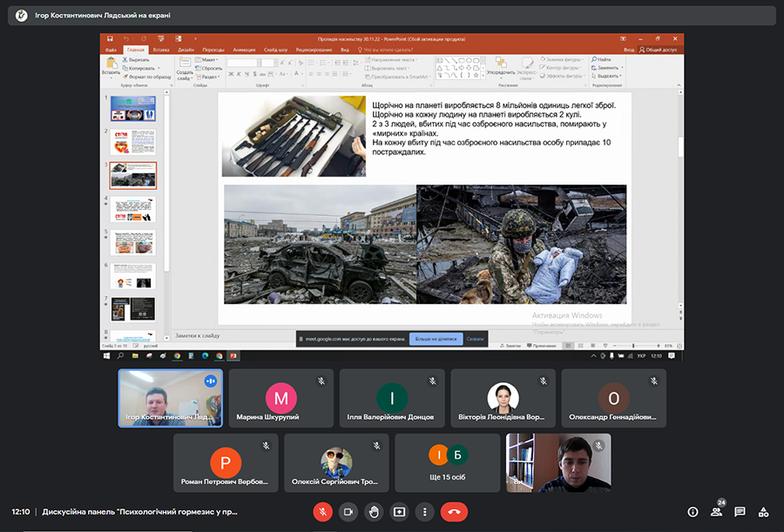This screenshot has height=532, width=784.
Task: Select slide 2 thumbnail
Action: pyautogui.click(x=133, y=142)
